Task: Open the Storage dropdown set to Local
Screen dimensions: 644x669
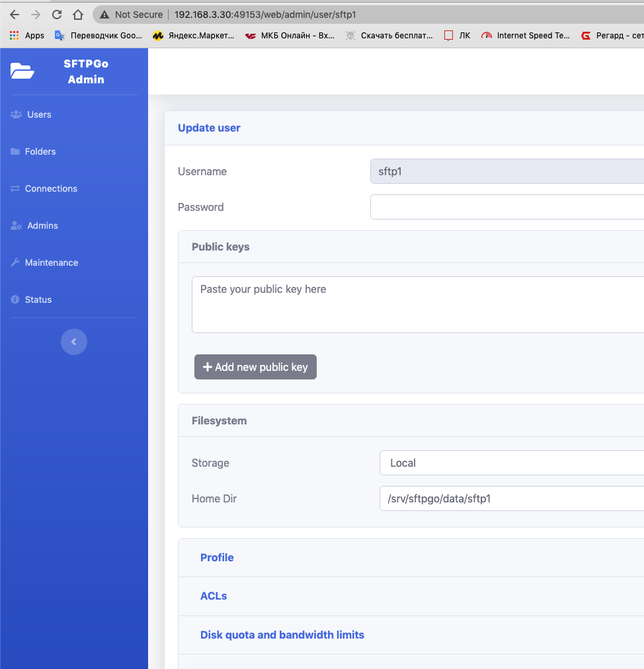Action: point(512,463)
